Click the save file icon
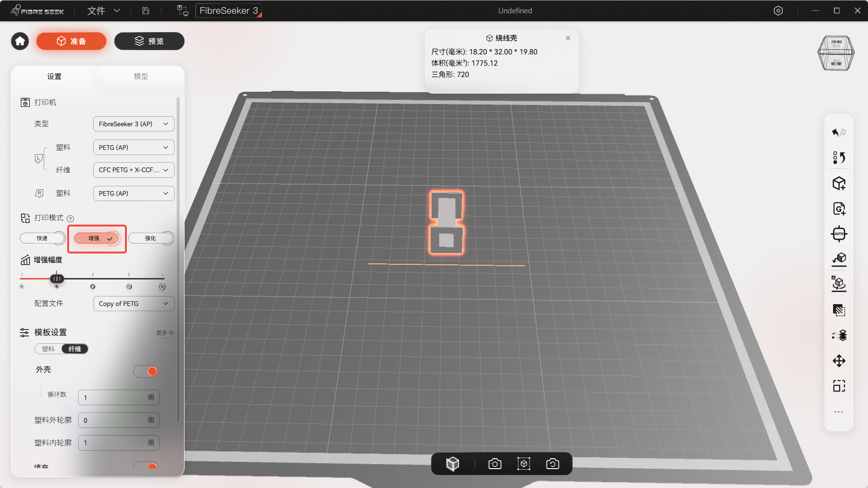The height and width of the screenshot is (488, 868). pos(146,10)
